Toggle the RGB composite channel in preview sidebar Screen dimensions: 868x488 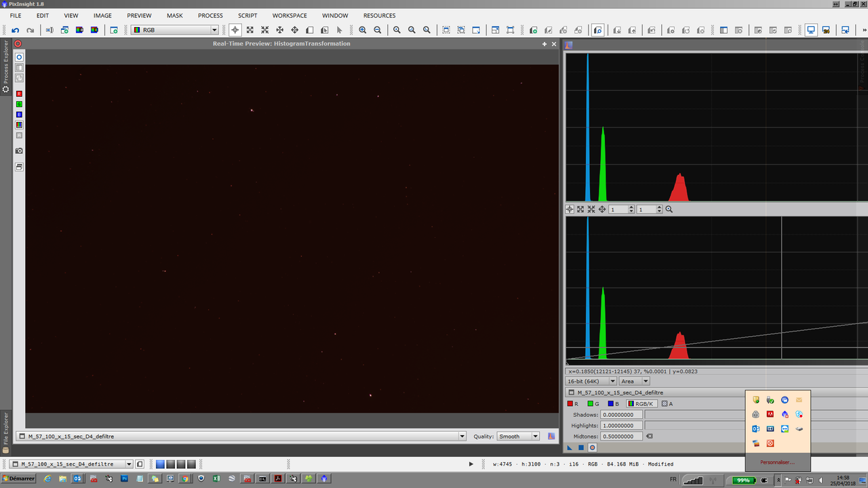19,125
